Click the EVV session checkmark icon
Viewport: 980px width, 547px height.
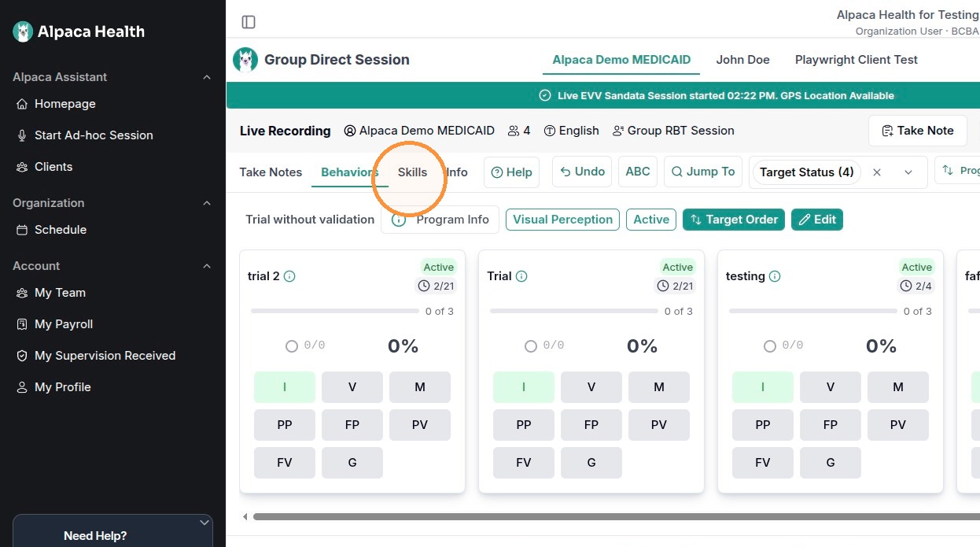pyautogui.click(x=545, y=95)
